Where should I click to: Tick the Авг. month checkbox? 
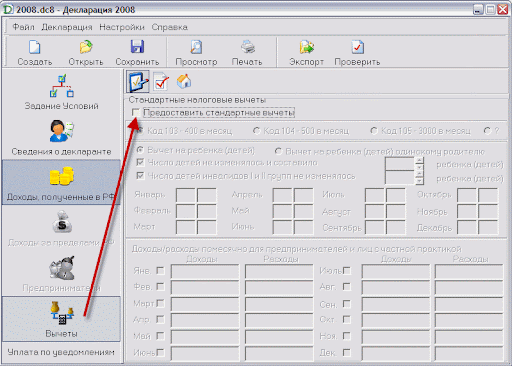pyautogui.click(x=347, y=287)
